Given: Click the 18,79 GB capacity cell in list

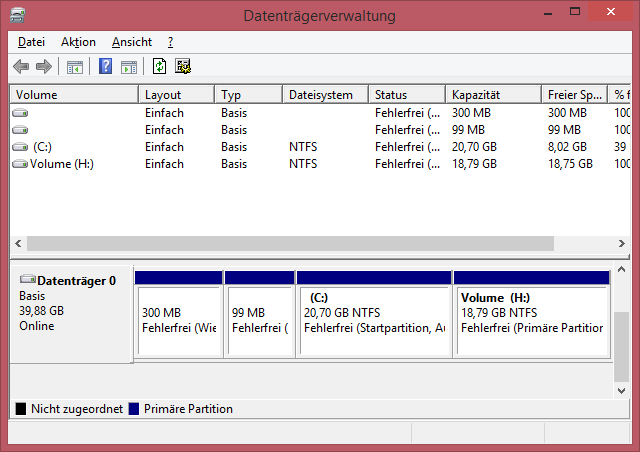Looking at the screenshot, I should (x=474, y=164).
